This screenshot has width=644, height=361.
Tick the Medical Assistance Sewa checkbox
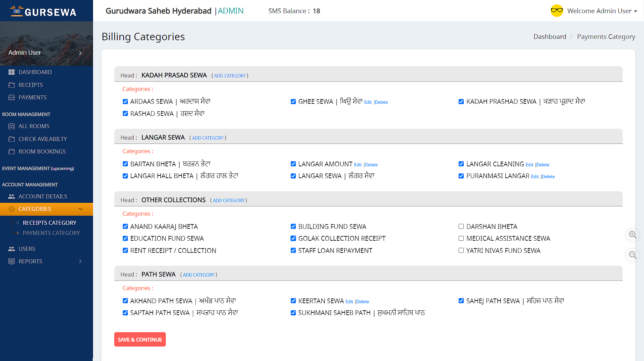[461, 238]
